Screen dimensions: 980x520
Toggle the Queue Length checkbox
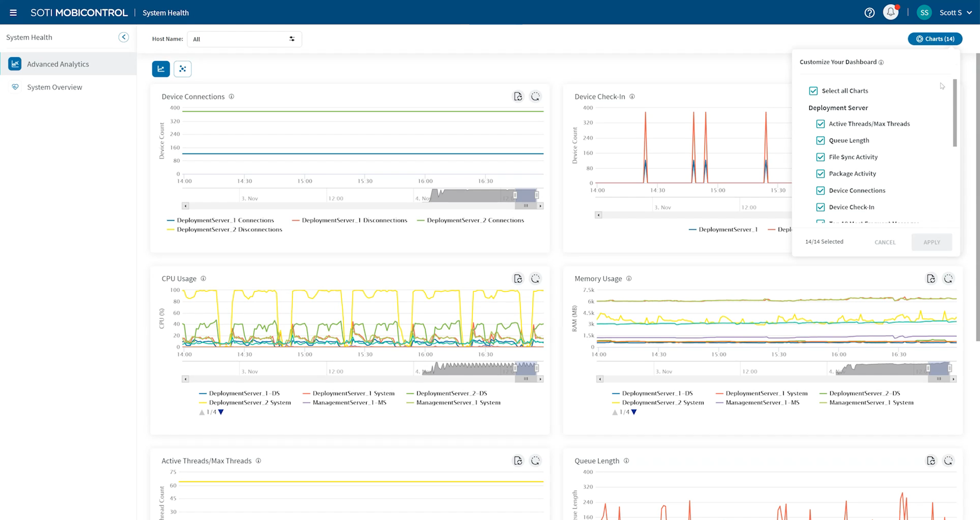click(x=820, y=140)
